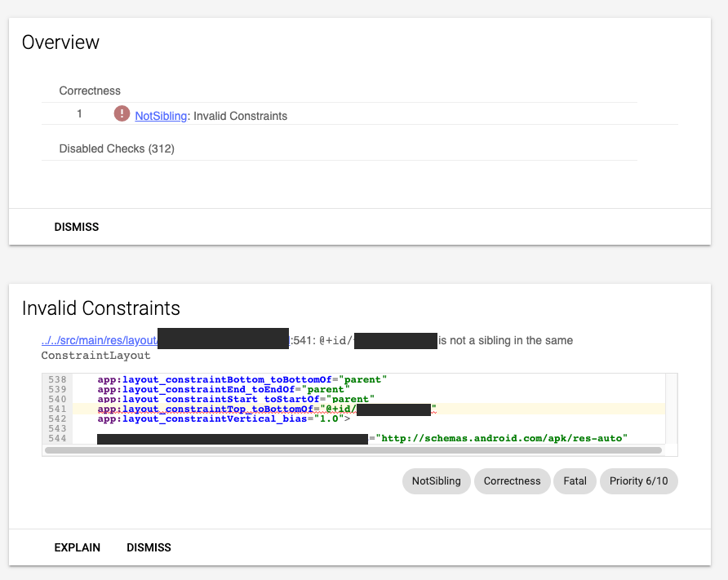Click the Overview card heading

60,42
